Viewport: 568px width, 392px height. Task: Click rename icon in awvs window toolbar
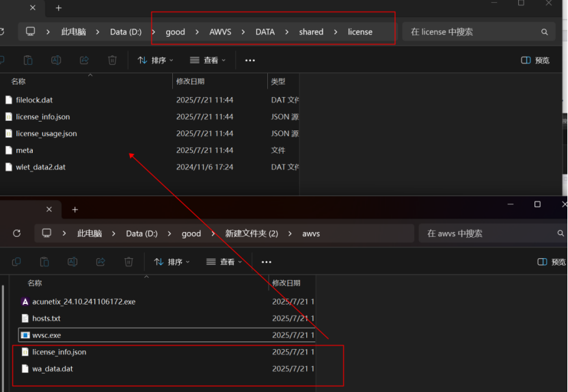tap(72, 262)
